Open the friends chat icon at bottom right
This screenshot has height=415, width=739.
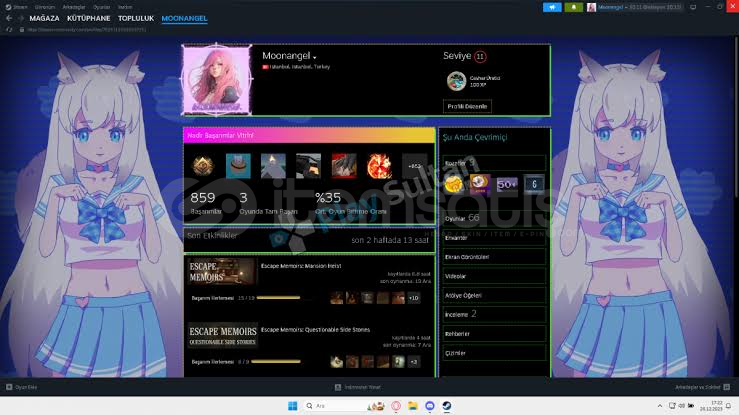coord(726,387)
